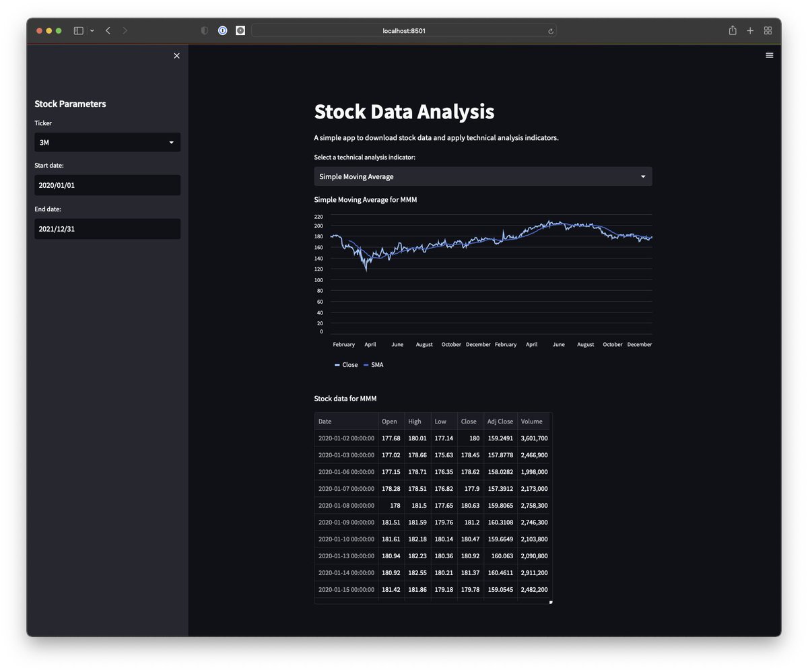Image resolution: width=808 pixels, height=672 pixels.
Task: Open the technical analysis indicator dropdown
Action: 482,176
